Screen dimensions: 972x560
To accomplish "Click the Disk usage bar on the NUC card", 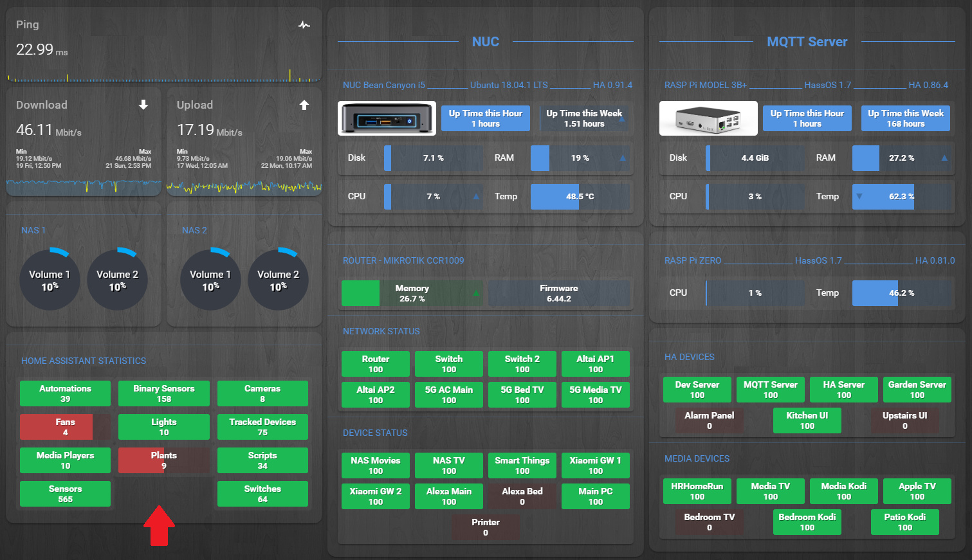I will click(x=433, y=158).
